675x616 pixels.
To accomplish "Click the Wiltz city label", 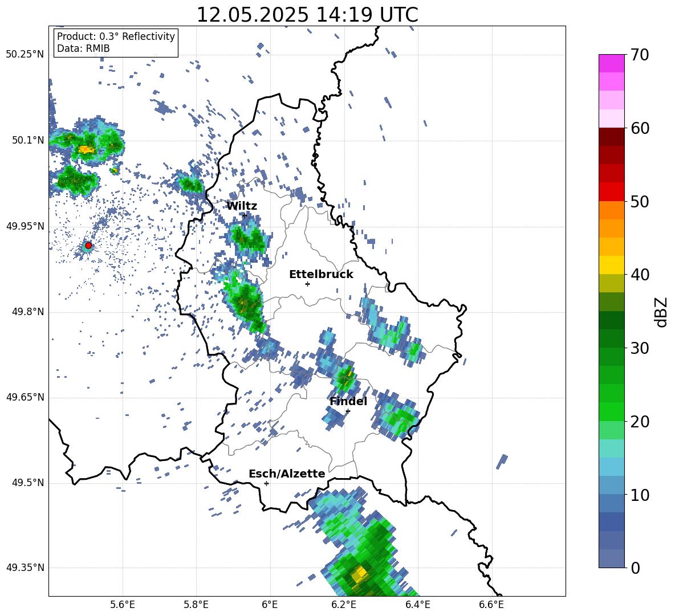I will coord(242,206).
